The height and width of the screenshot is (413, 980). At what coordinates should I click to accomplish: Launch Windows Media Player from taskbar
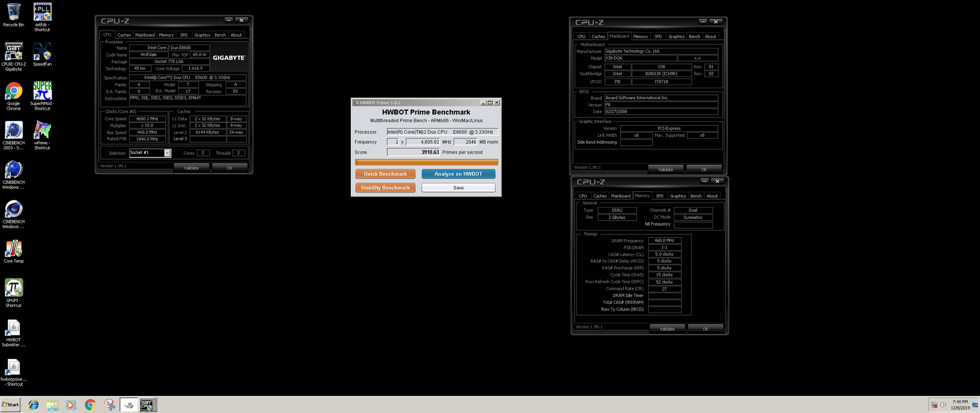pyautogui.click(x=71, y=405)
